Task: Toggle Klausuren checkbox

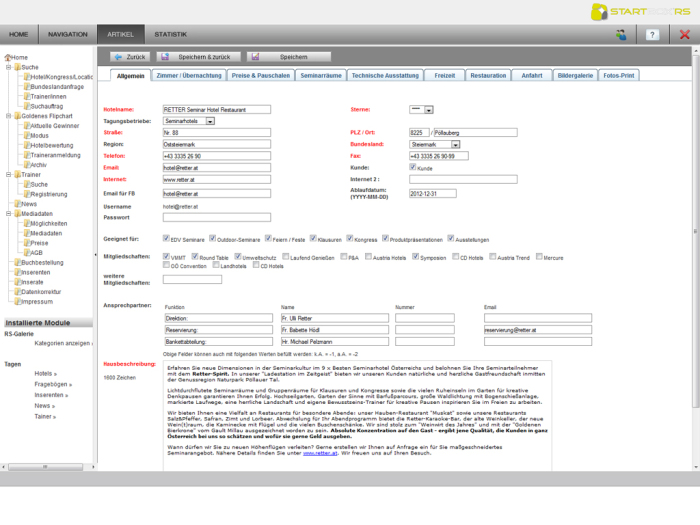Action: [x=313, y=238]
